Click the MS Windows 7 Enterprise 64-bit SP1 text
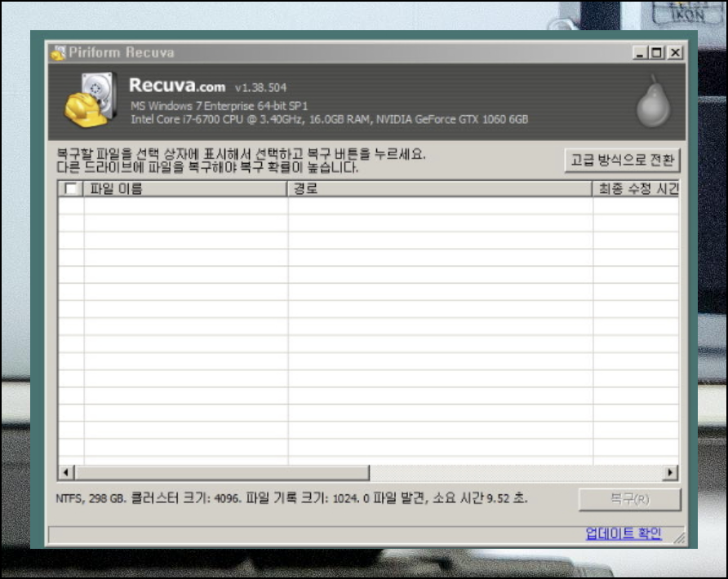The width and height of the screenshot is (728, 579). click(x=220, y=106)
